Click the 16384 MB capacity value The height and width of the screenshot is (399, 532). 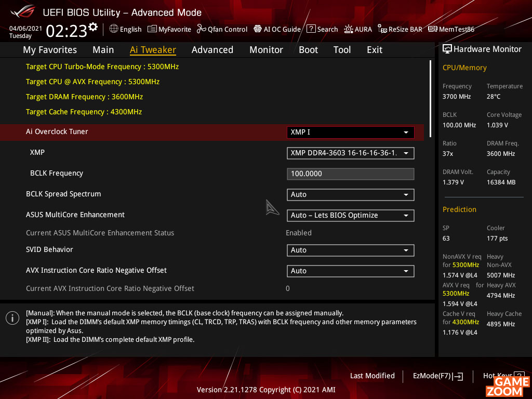tap(501, 182)
